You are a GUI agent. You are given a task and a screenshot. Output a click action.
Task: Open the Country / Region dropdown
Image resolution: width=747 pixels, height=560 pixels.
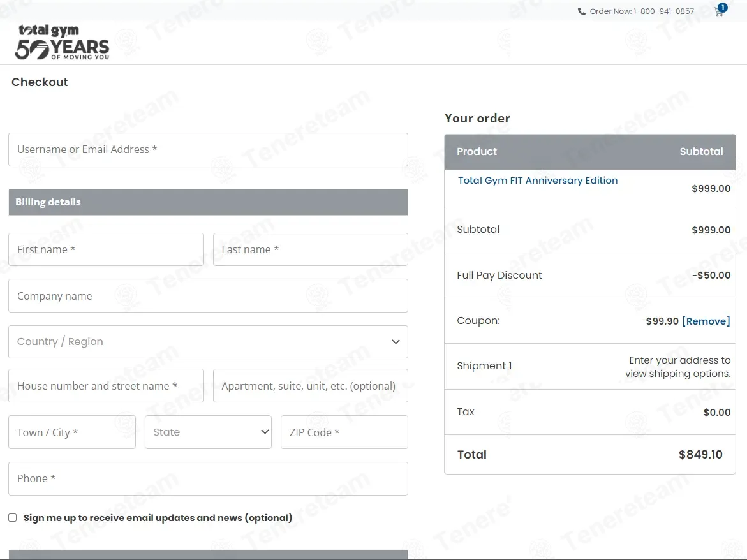point(208,342)
